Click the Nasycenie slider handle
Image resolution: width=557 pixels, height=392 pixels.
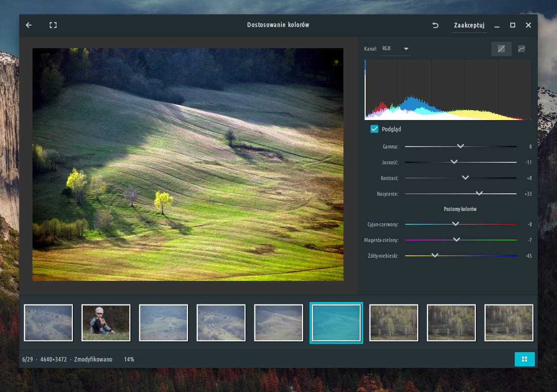[x=479, y=193]
